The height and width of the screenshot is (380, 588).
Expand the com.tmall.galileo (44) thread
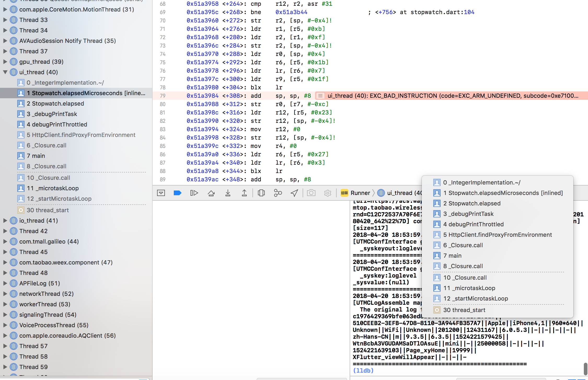point(5,241)
